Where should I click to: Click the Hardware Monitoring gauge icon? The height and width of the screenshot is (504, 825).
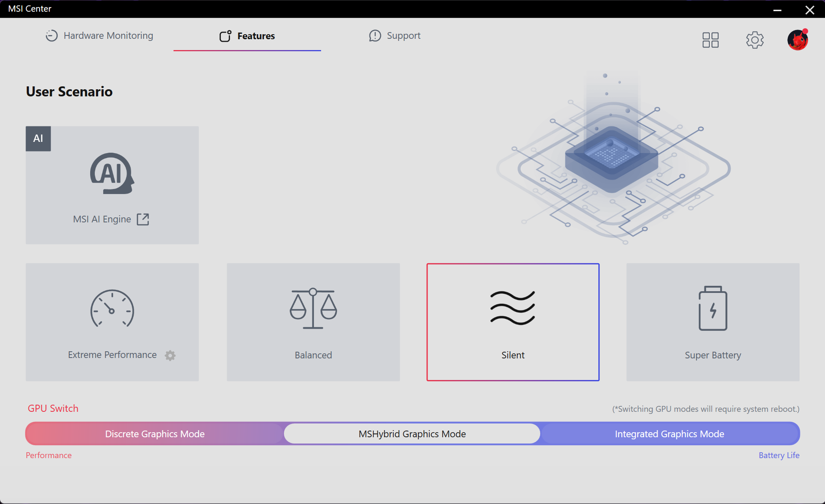point(52,36)
